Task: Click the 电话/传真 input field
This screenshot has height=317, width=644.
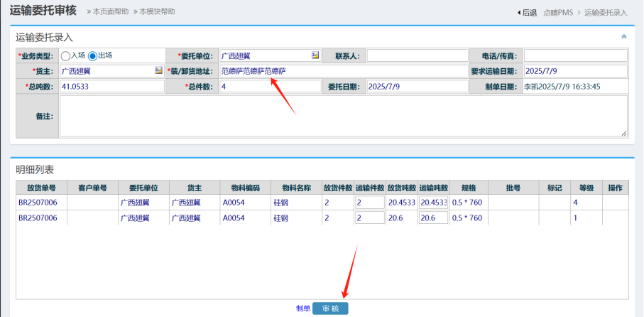Action: 575,55
